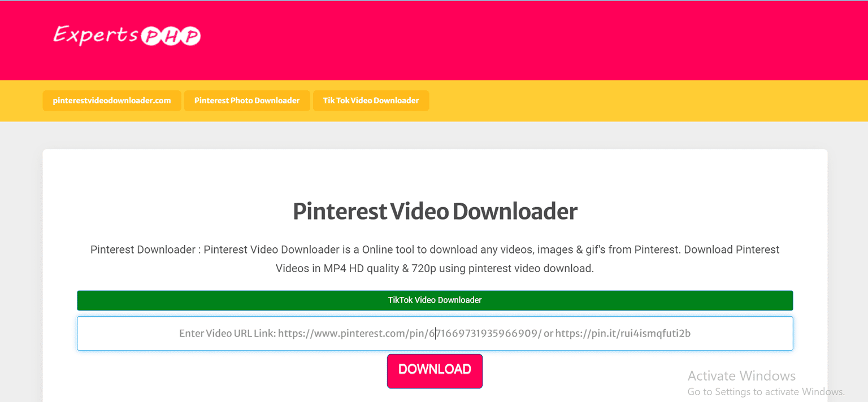Click the ExpertsPHP logo
Viewport: 868px width, 402px height.
126,36
